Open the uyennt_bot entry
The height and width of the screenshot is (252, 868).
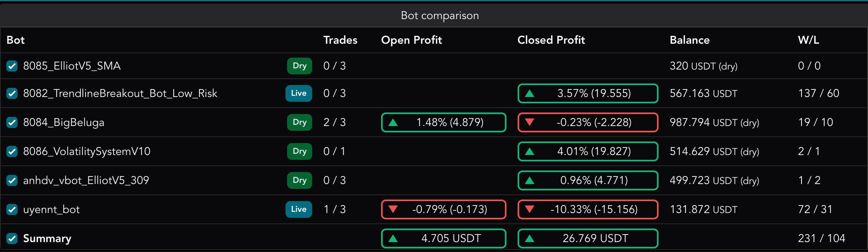pyautogui.click(x=51, y=209)
